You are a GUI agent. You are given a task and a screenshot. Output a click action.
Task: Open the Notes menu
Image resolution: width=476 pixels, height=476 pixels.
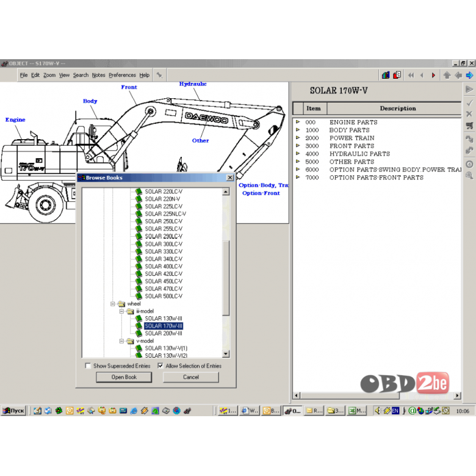(98, 75)
